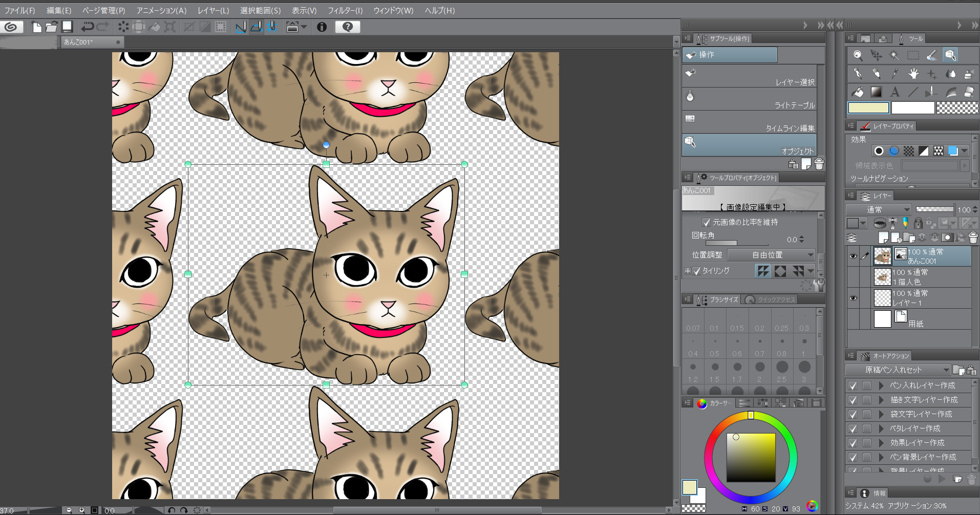Image resolution: width=980 pixels, height=515 pixels.
Task: Select the Eraser tool
Action: (969, 92)
